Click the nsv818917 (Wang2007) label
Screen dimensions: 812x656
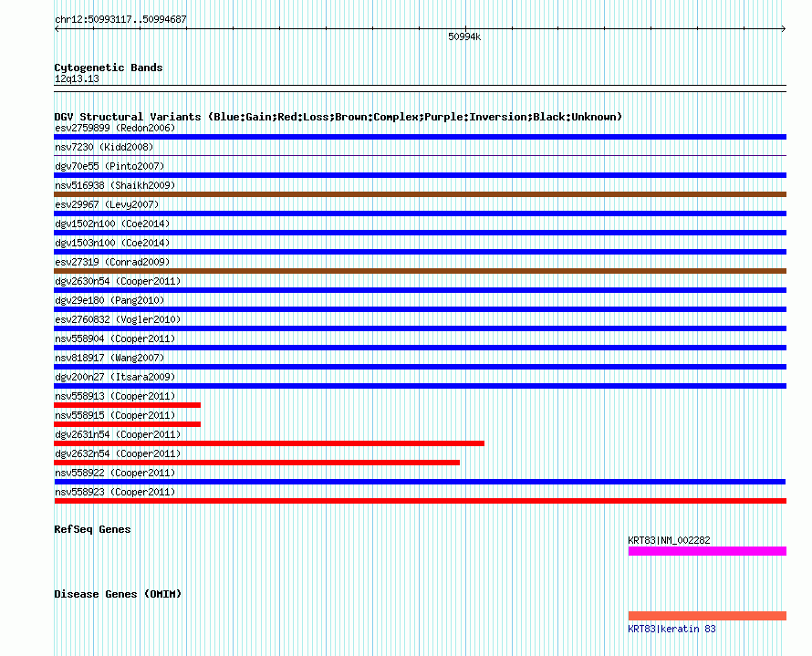[x=109, y=358]
